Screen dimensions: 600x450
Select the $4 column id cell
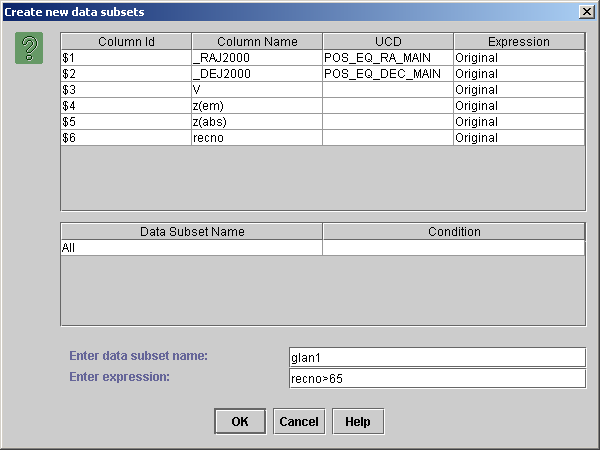[x=126, y=106]
